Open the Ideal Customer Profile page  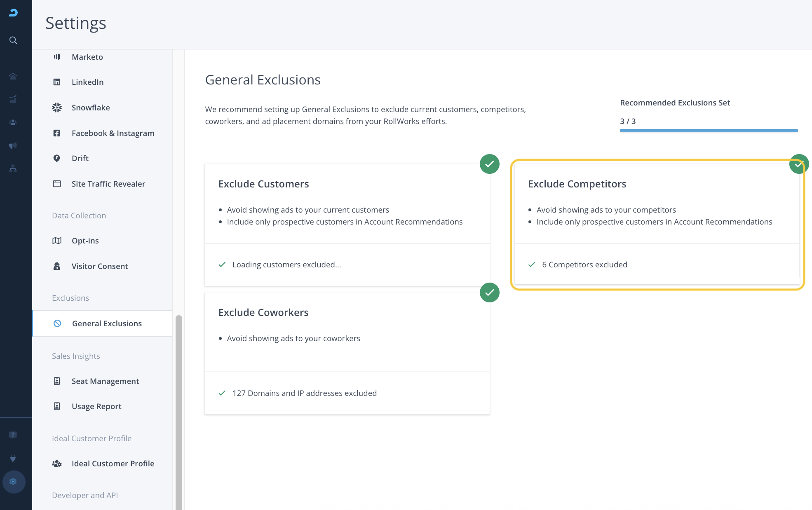point(113,463)
